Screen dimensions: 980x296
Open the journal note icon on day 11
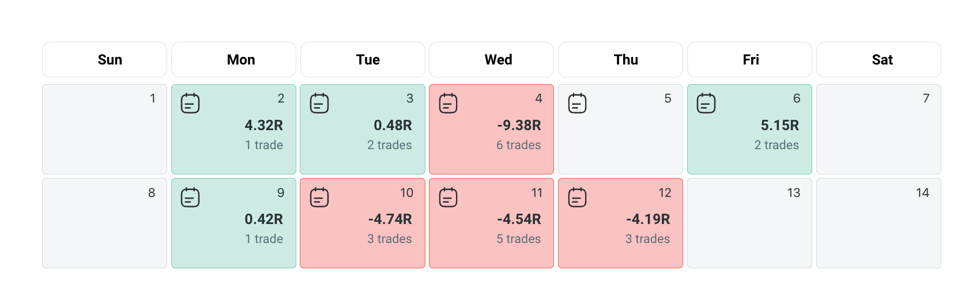point(448,198)
